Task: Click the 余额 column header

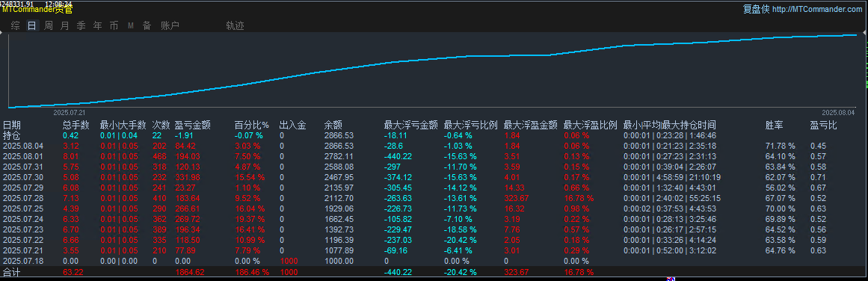Action: [333, 125]
